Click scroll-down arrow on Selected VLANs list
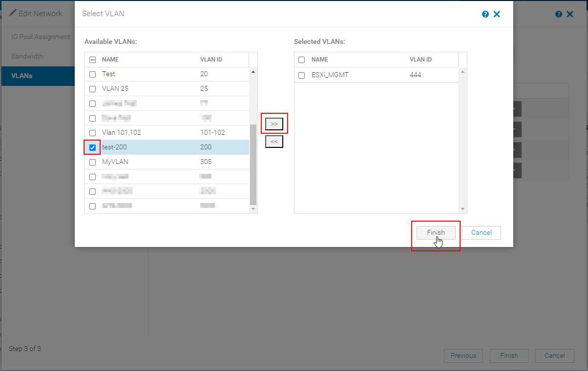The width and height of the screenshot is (588, 371). [x=462, y=208]
